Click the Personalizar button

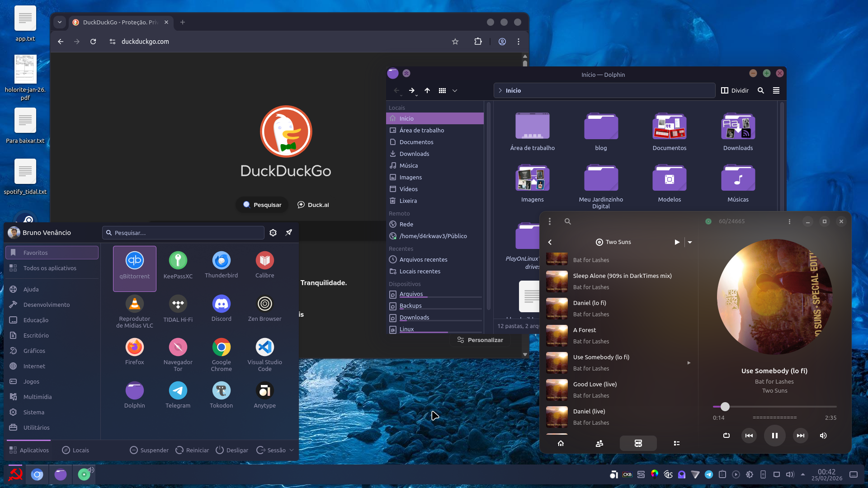(480, 340)
